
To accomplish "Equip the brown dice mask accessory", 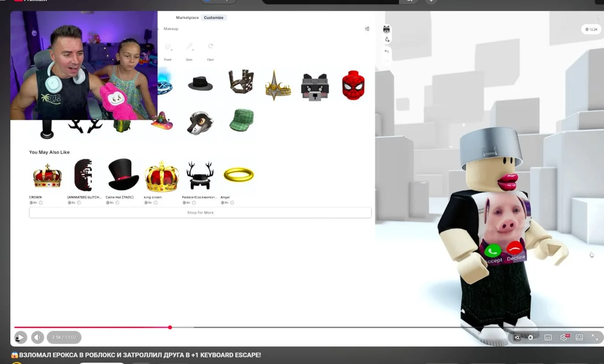I will point(241,82).
